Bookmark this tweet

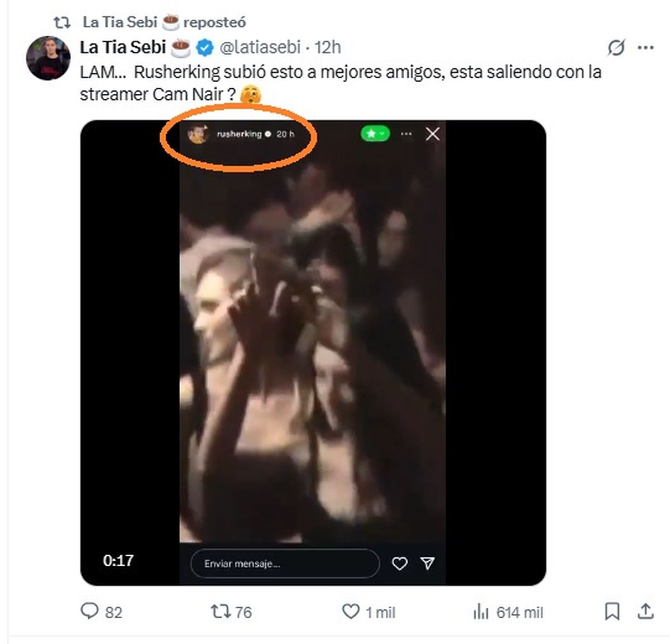pyautogui.click(x=612, y=612)
